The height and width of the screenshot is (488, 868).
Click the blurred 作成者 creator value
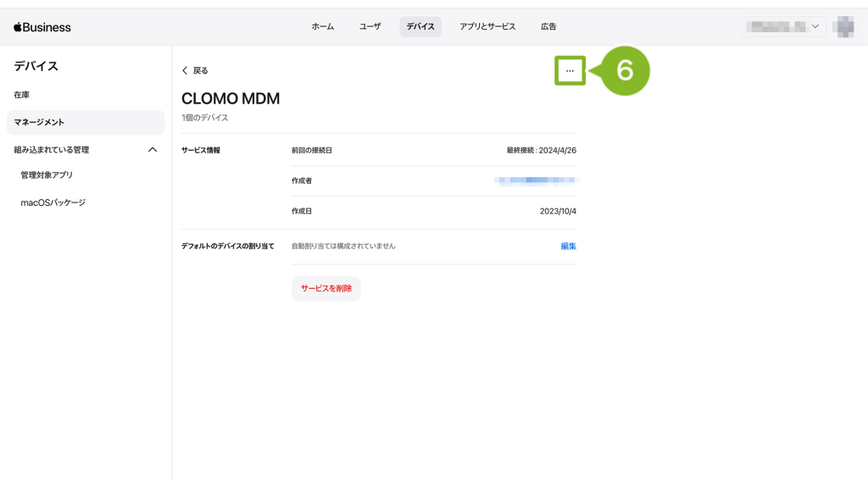pyautogui.click(x=535, y=180)
